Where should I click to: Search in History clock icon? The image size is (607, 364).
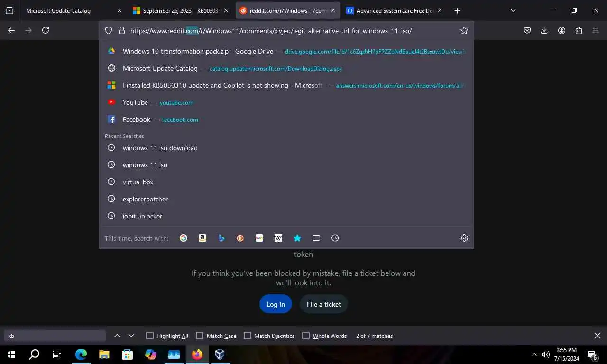335,238
